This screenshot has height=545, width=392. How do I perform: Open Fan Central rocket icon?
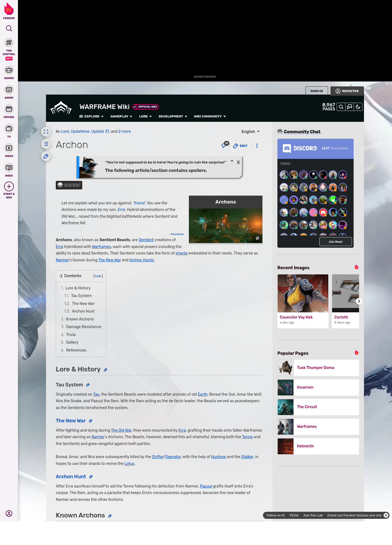click(9, 43)
